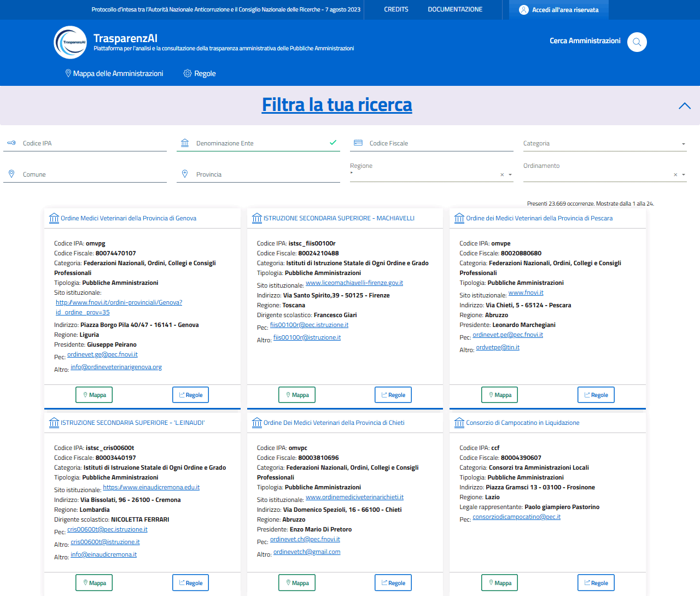Click institution icon of Consorzio di Campocatino card

(459, 423)
